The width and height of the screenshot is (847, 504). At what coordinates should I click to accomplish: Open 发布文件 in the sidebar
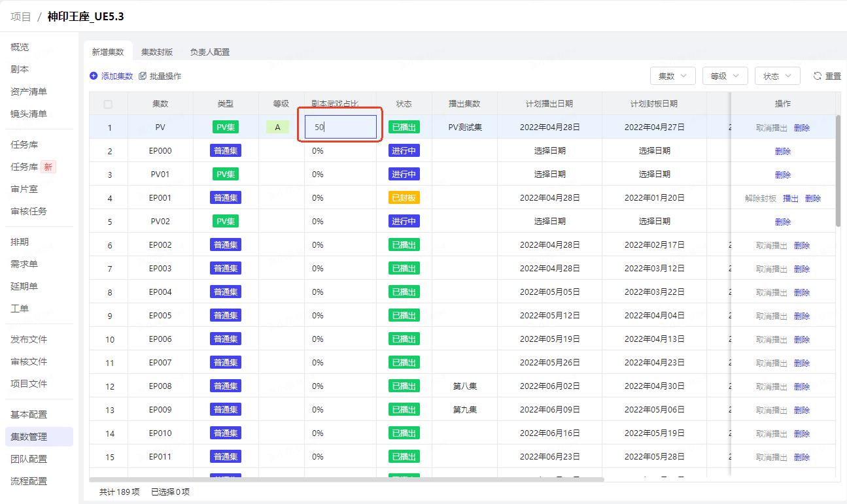(29, 339)
